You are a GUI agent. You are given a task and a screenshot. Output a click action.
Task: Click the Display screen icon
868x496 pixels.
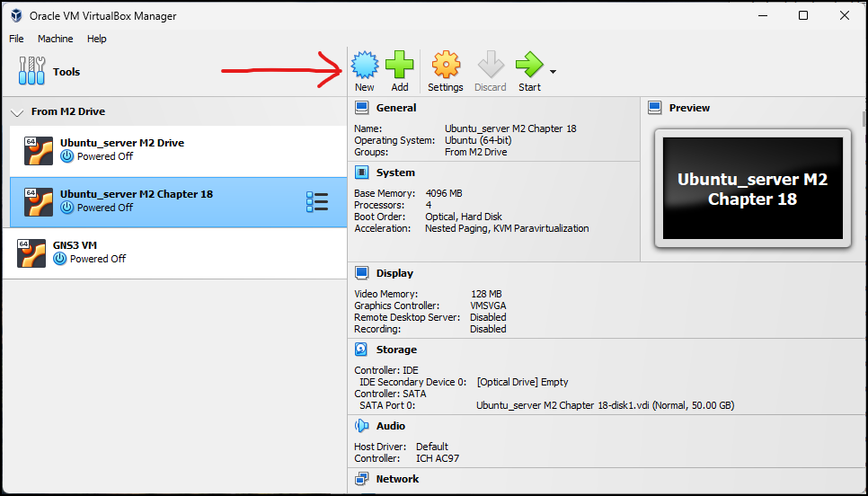click(362, 273)
